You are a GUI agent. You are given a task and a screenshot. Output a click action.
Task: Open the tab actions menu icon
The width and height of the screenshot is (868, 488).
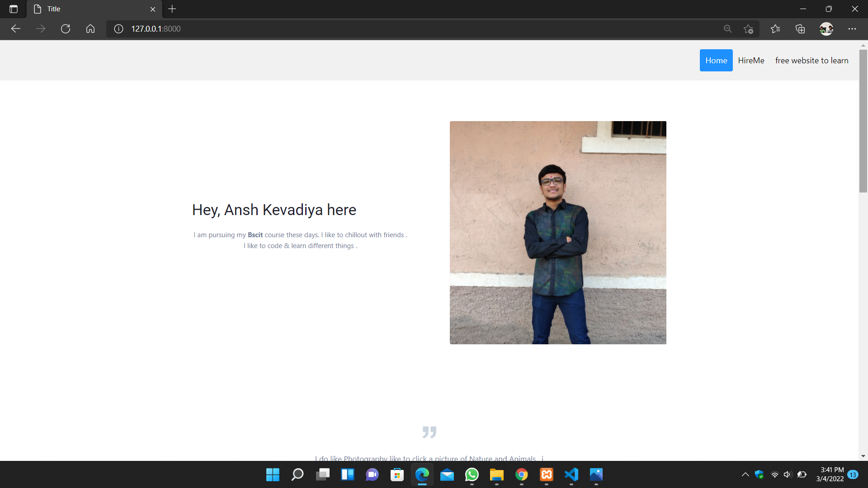(x=14, y=9)
